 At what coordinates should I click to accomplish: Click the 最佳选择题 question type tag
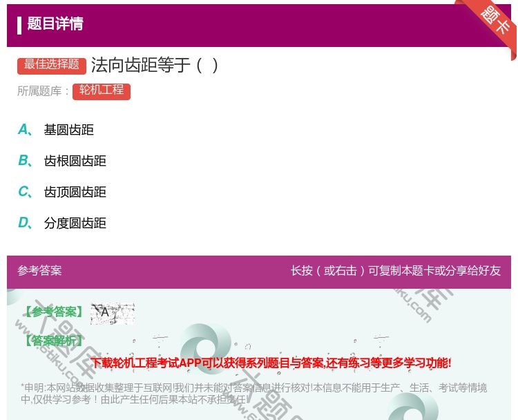[x=52, y=66]
